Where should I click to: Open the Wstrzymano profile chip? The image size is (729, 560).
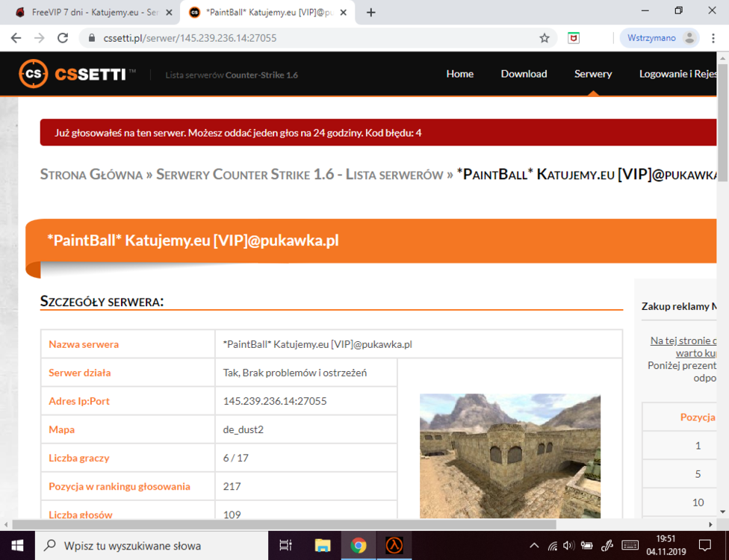pyautogui.click(x=660, y=38)
